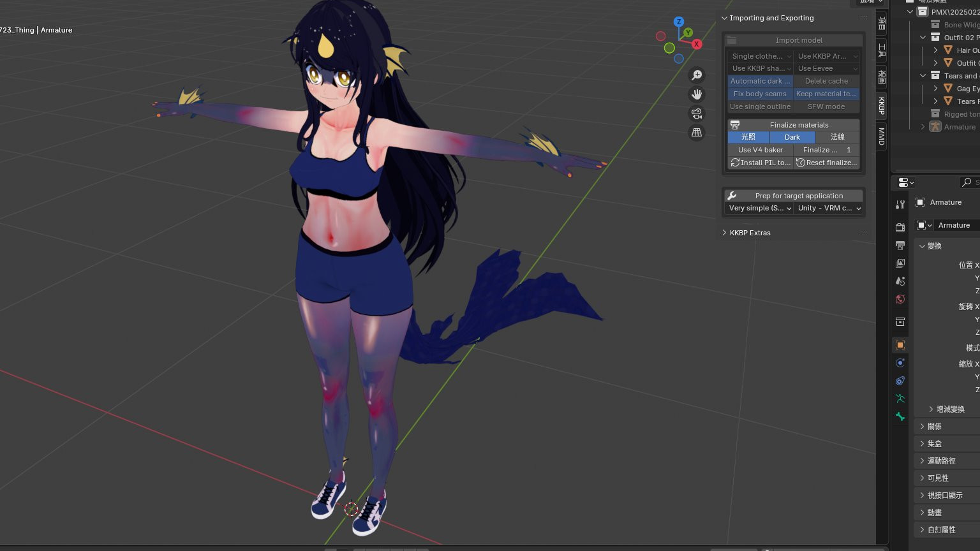Open the Unity - VRM target dropdown
The width and height of the screenshot is (980, 551).
829,208
